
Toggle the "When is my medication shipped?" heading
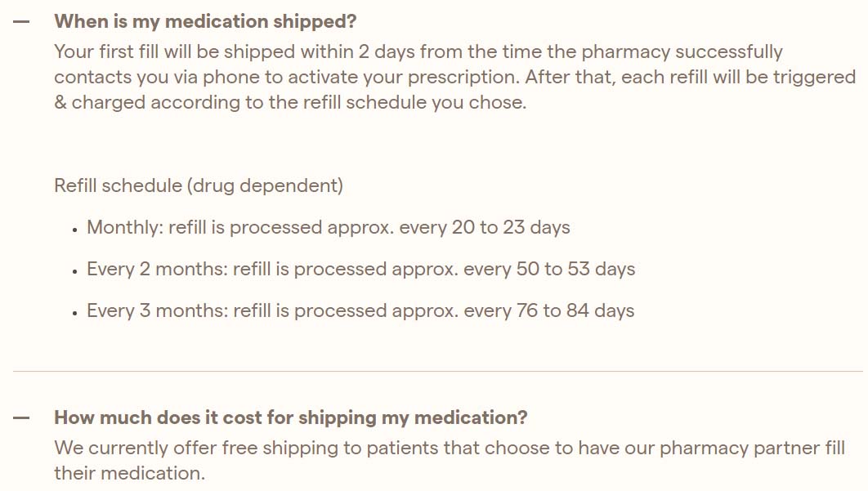[x=205, y=21]
